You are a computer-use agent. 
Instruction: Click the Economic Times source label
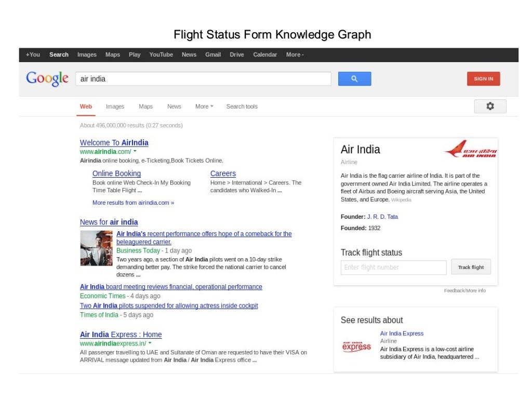[x=102, y=296]
